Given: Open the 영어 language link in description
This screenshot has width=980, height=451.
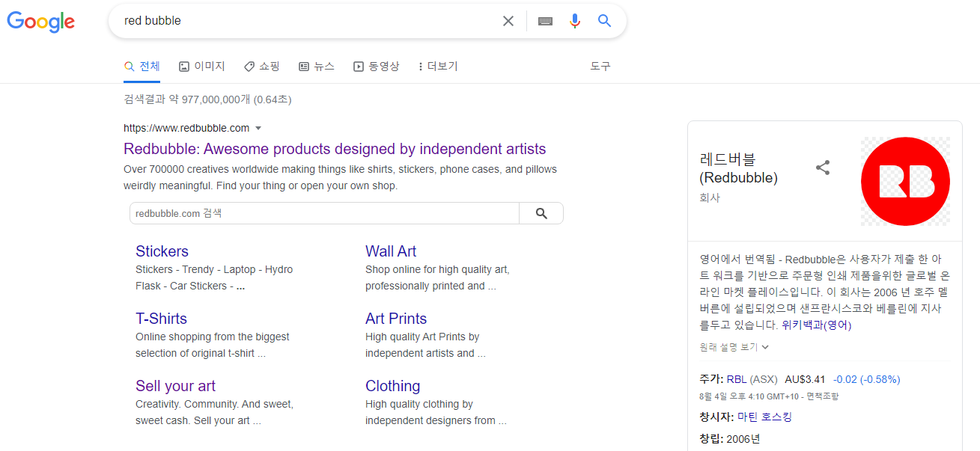Looking at the screenshot, I should coord(837,325).
